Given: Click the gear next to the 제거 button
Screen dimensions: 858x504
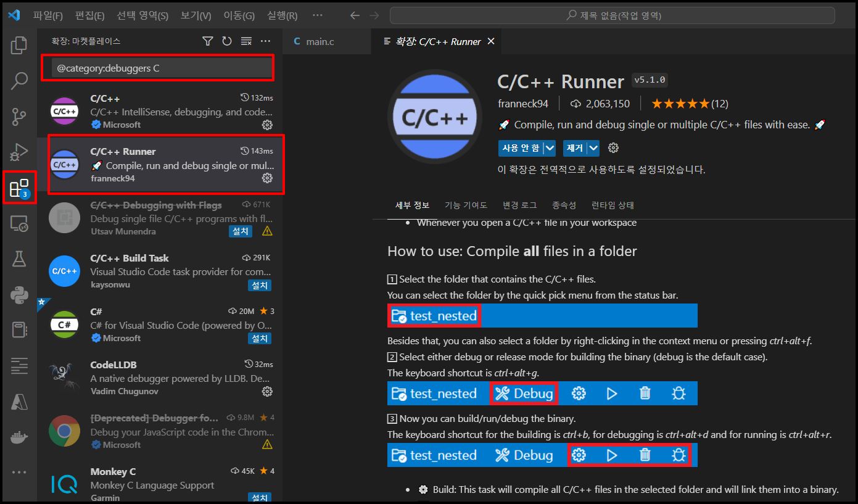Looking at the screenshot, I should [613, 148].
